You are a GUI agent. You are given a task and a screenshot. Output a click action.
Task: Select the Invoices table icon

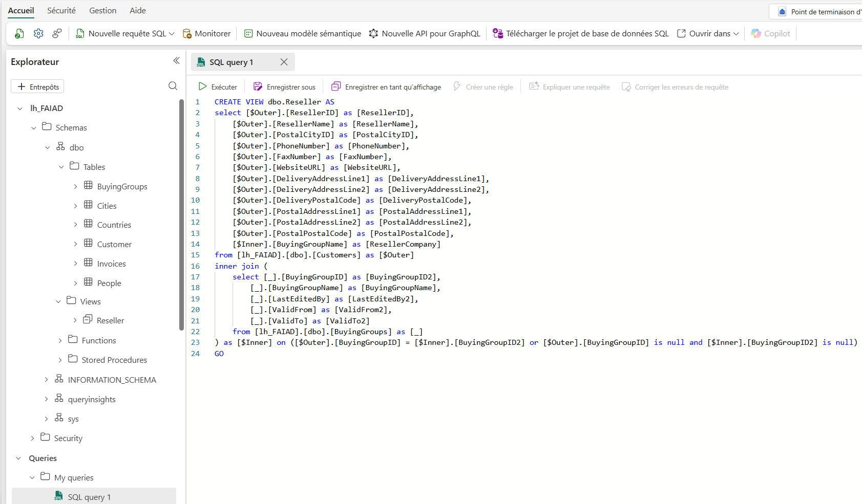[x=88, y=262]
